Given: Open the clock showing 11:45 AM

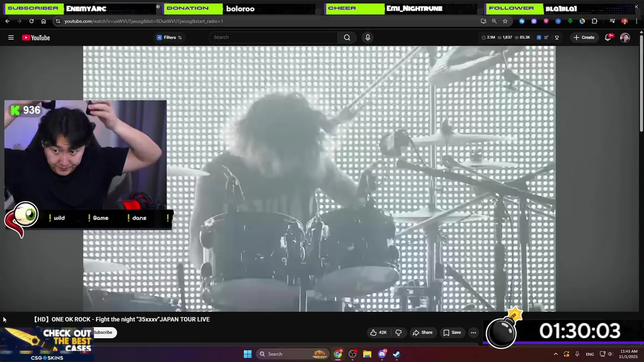Looking at the screenshot, I should pos(628,354).
